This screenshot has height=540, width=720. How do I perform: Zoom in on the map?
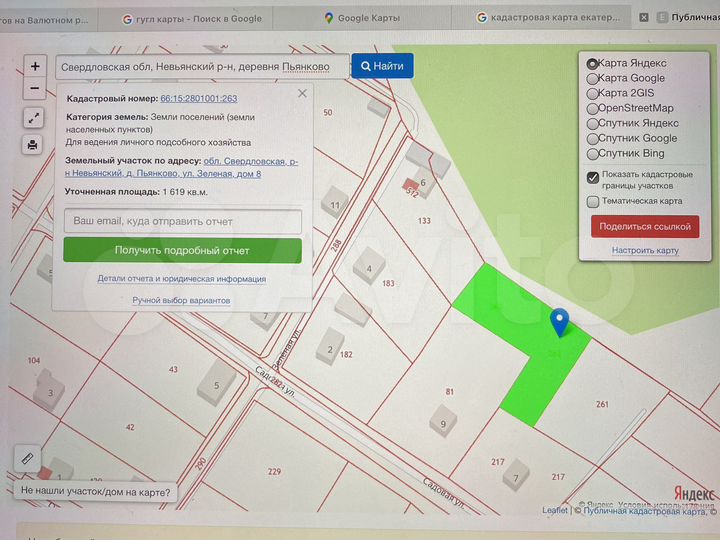coord(35,67)
